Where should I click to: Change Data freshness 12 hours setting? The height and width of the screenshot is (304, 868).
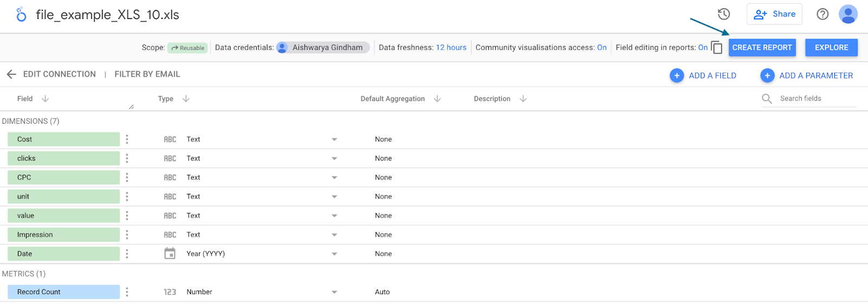451,48
